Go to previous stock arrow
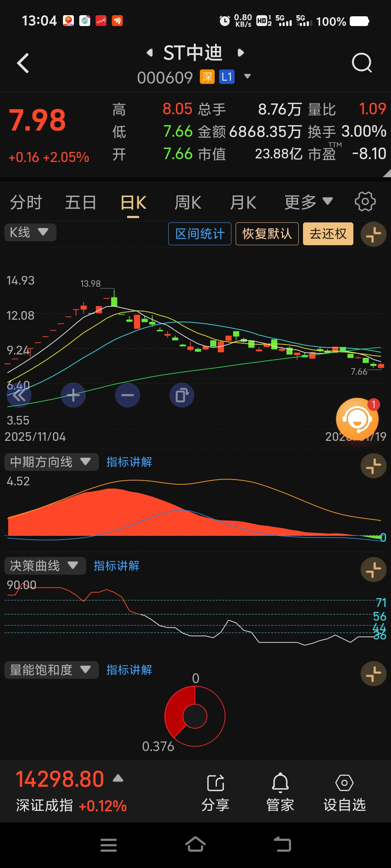The height and width of the screenshot is (868, 391). tap(150, 53)
